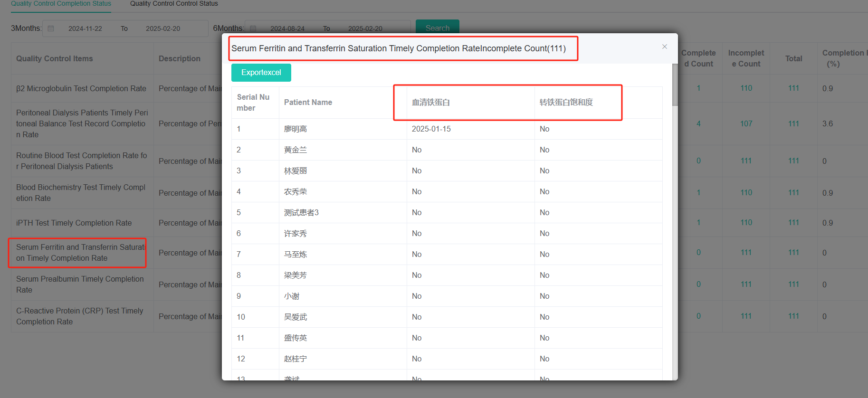Select patient 赵桂宁
This screenshot has width=868, height=398.
(x=296, y=359)
